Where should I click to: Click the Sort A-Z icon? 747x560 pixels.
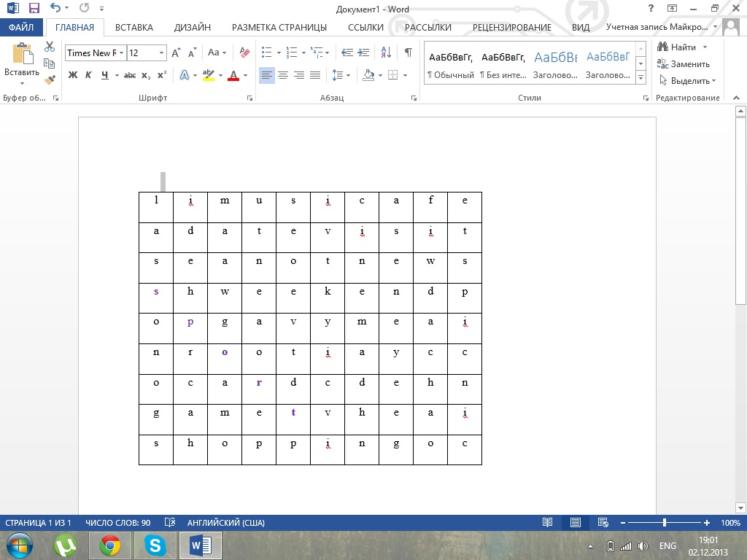pos(387,52)
